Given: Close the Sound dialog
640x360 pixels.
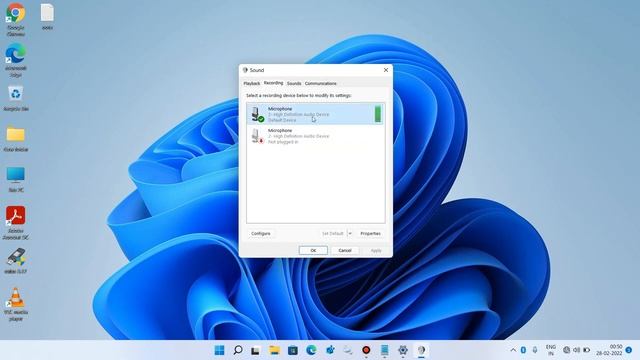Looking at the screenshot, I should (386, 70).
